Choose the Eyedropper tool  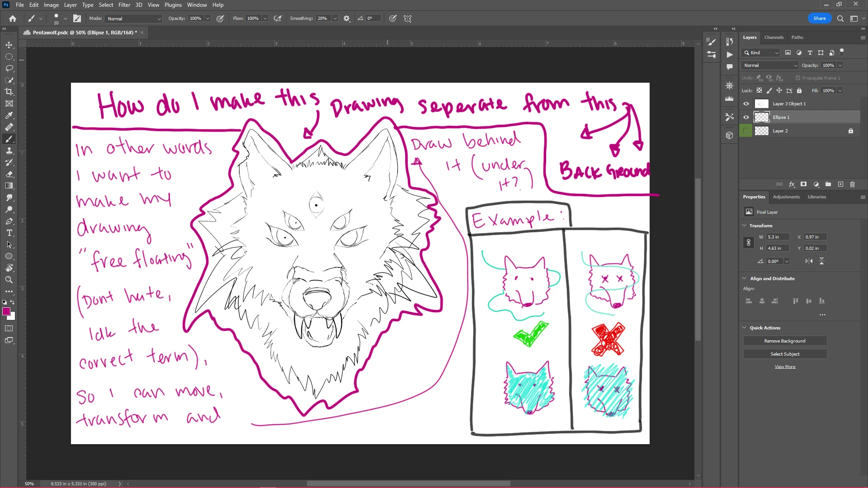9,116
